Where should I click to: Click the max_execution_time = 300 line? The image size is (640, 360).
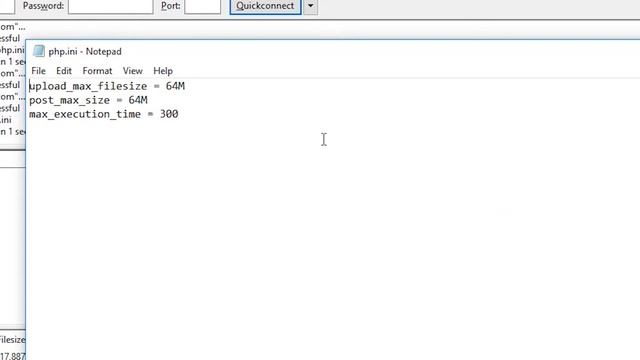point(104,114)
